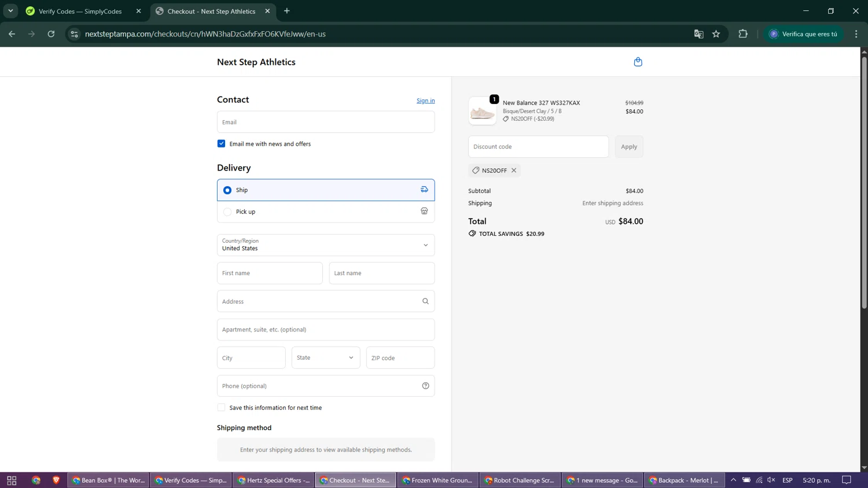Click the City field
Image resolution: width=868 pixels, height=488 pixels.
[x=251, y=358]
